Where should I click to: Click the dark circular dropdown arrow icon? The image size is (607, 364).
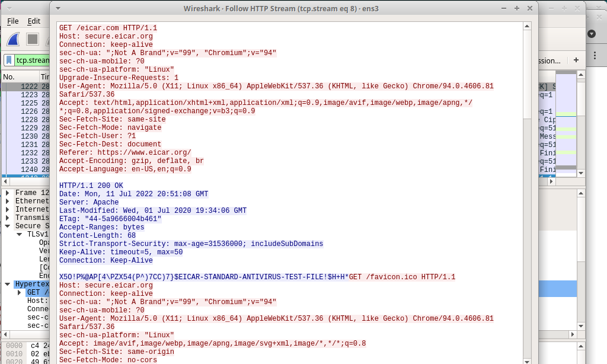pos(590,34)
